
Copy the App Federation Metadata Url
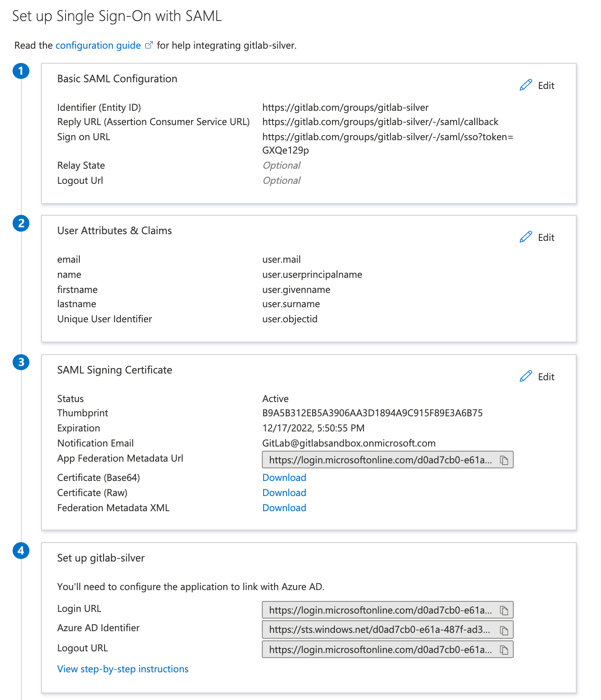(x=504, y=460)
